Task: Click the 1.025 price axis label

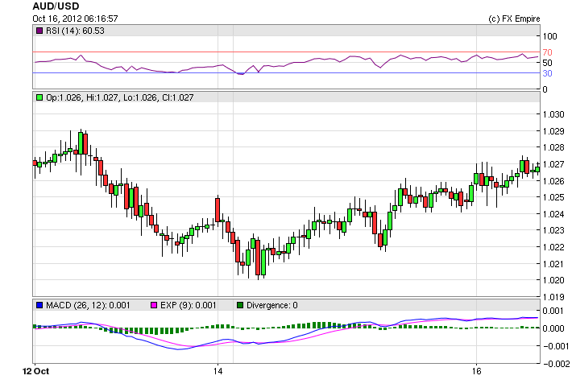Action: click(x=553, y=197)
